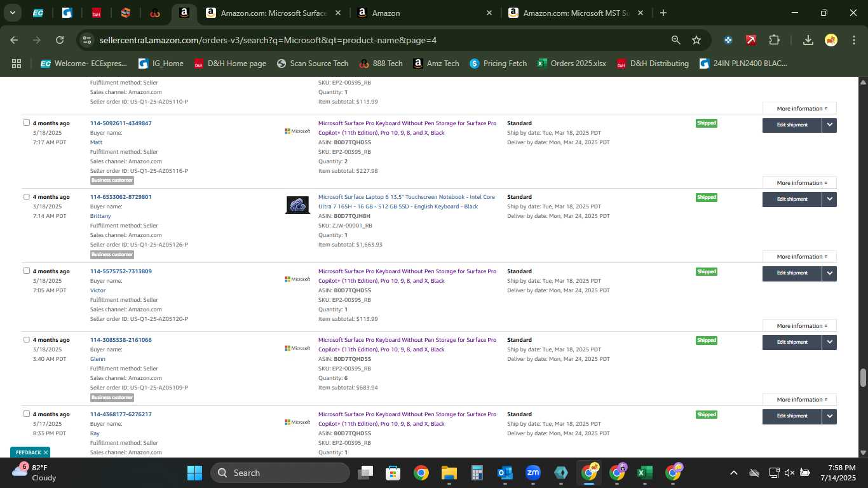Viewport: 868px width, 488px height.
Task: Switch to Amazon.com: Microsoft Surface tab
Action: 273,13
